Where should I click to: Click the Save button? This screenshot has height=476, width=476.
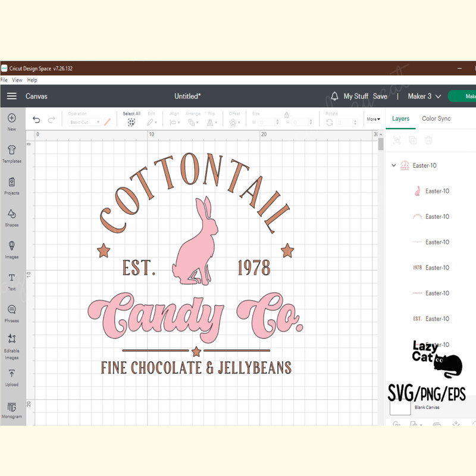point(380,96)
